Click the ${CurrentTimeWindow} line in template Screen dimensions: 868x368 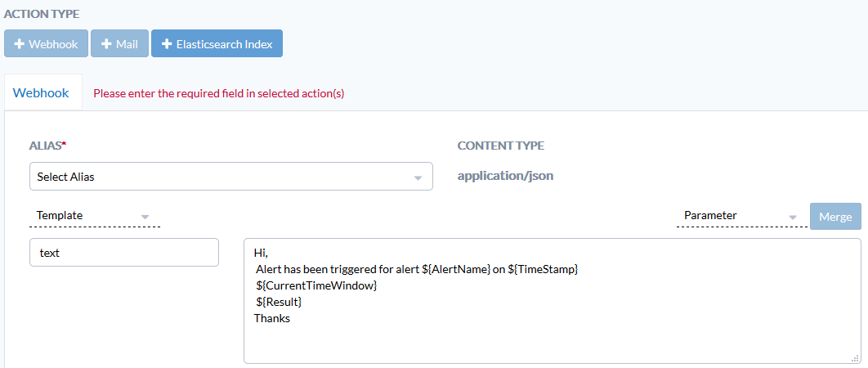point(316,286)
